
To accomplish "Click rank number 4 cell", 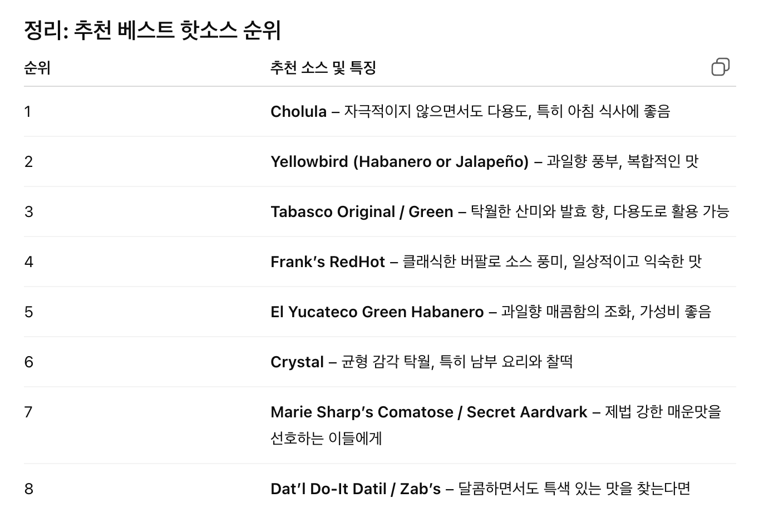I will pos(29,262).
